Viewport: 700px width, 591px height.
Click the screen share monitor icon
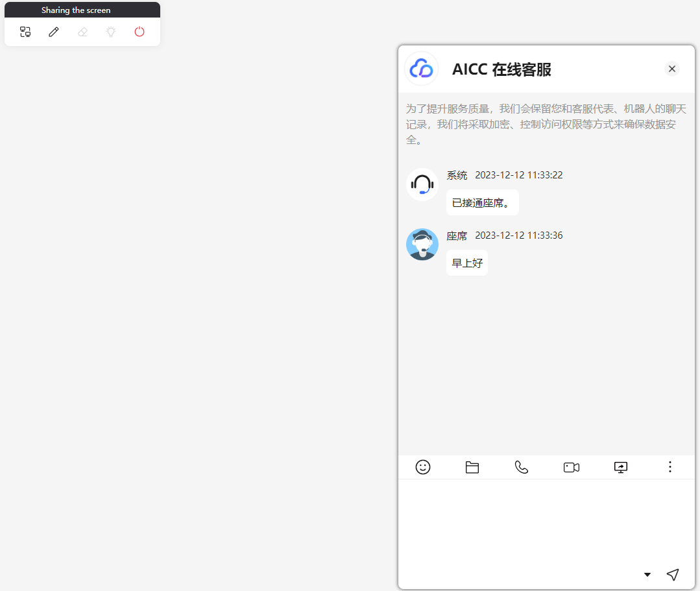621,467
